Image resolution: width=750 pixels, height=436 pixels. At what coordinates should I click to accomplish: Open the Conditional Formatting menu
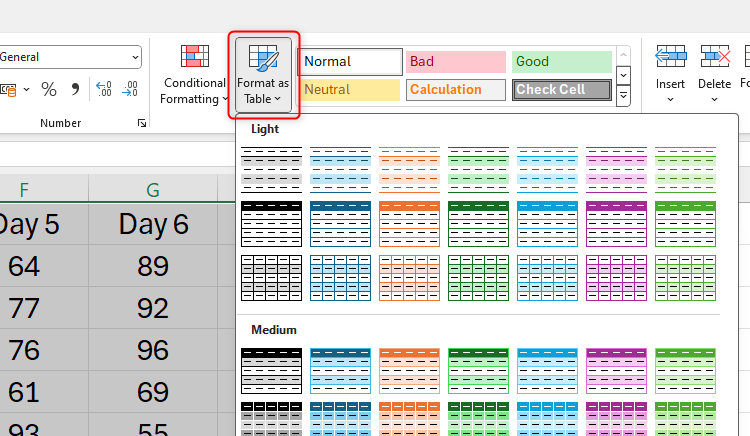[x=194, y=75]
